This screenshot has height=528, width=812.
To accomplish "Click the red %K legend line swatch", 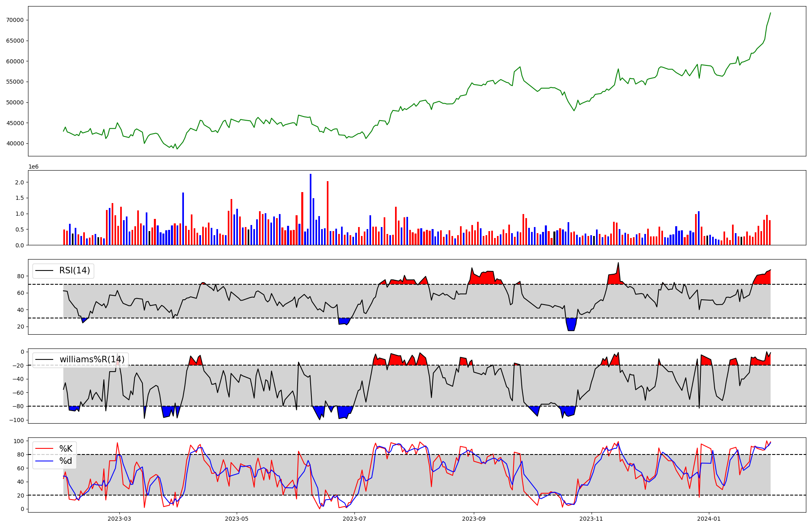I will click(45, 449).
